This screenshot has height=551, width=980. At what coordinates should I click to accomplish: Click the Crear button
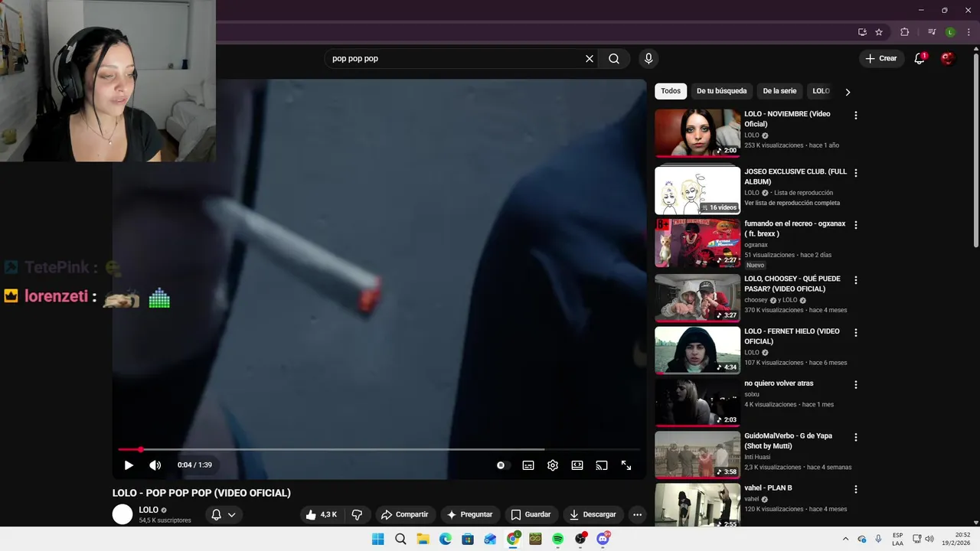881,59
